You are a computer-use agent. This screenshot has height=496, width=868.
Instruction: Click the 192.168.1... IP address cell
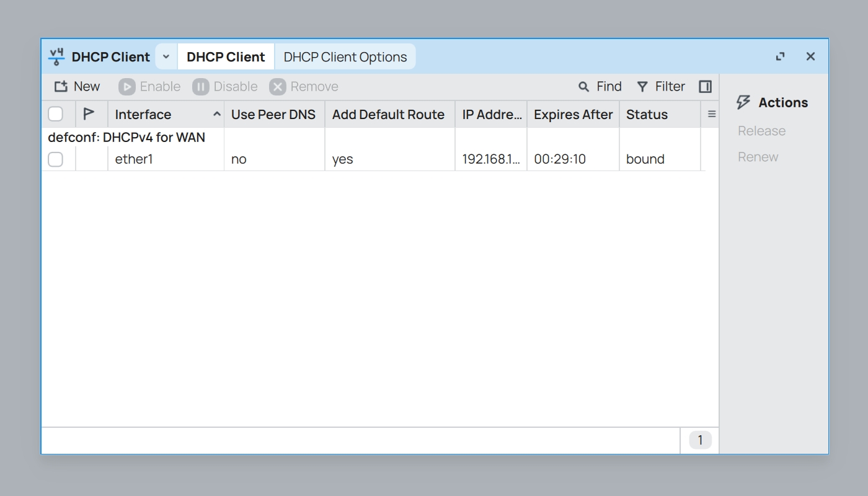coord(491,159)
